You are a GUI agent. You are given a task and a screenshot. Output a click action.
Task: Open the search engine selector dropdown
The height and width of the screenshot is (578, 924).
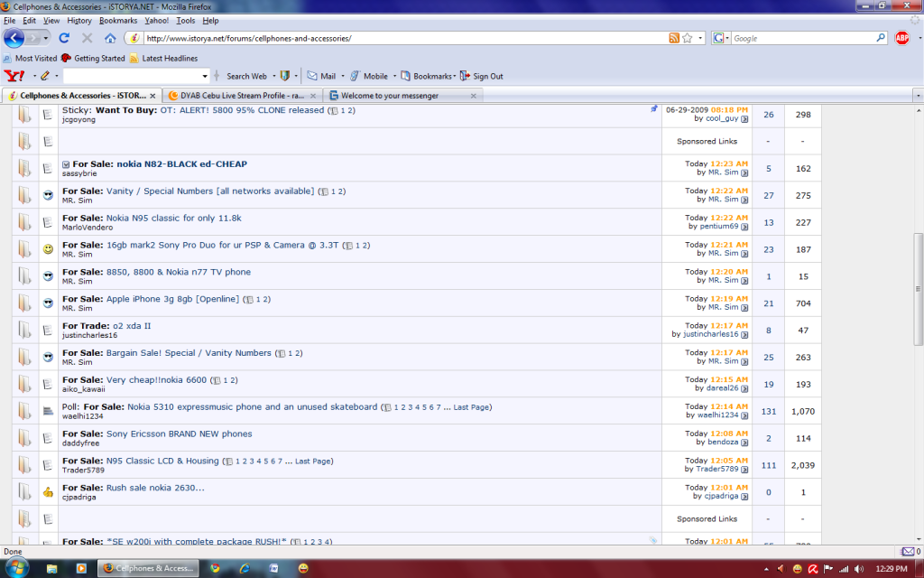point(721,38)
